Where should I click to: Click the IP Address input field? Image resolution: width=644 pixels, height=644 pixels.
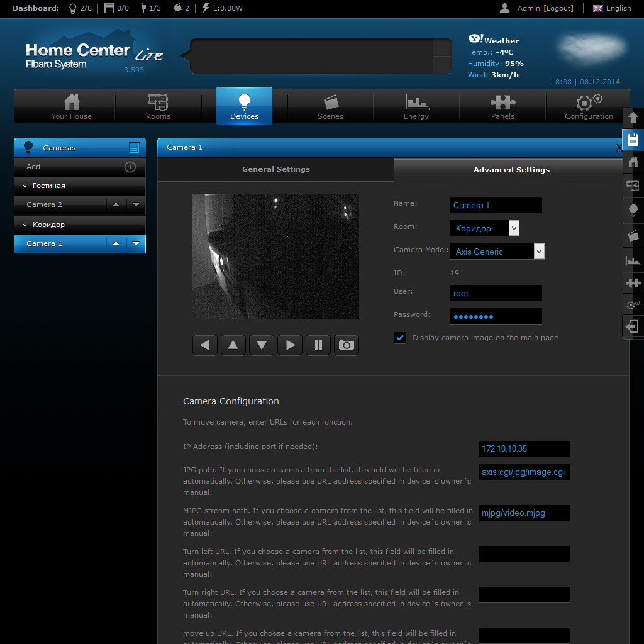coord(524,448)
